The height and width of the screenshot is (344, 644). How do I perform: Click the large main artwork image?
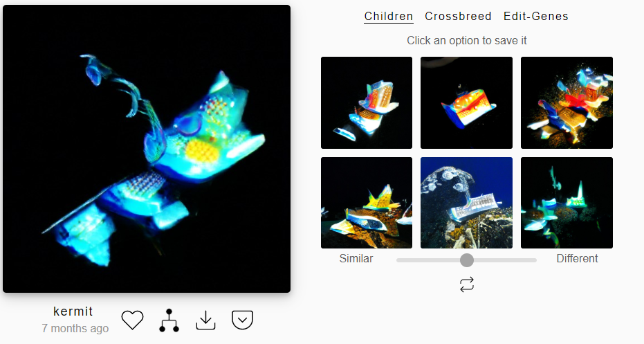(x=147, y=149)
